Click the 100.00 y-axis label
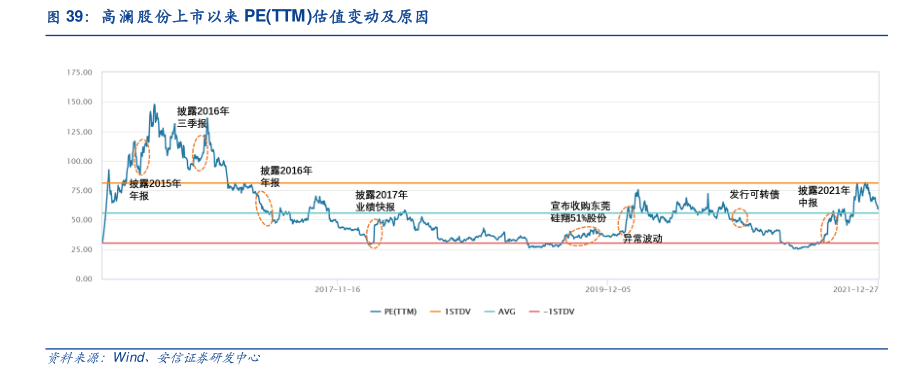Image resolution: width=916 pixels, height=370 pixels. click(x=80, y=161)
